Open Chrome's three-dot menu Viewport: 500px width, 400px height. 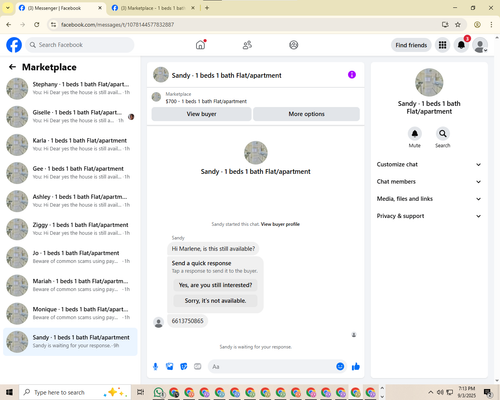click(491, 24)
